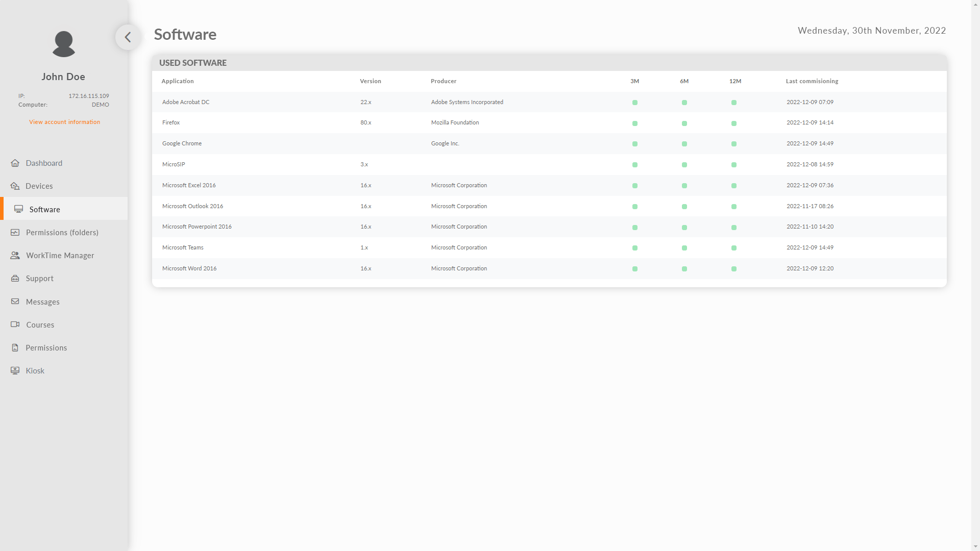Click the Messages envelope icon
The image size is (980, 551).
coord(15,302)
